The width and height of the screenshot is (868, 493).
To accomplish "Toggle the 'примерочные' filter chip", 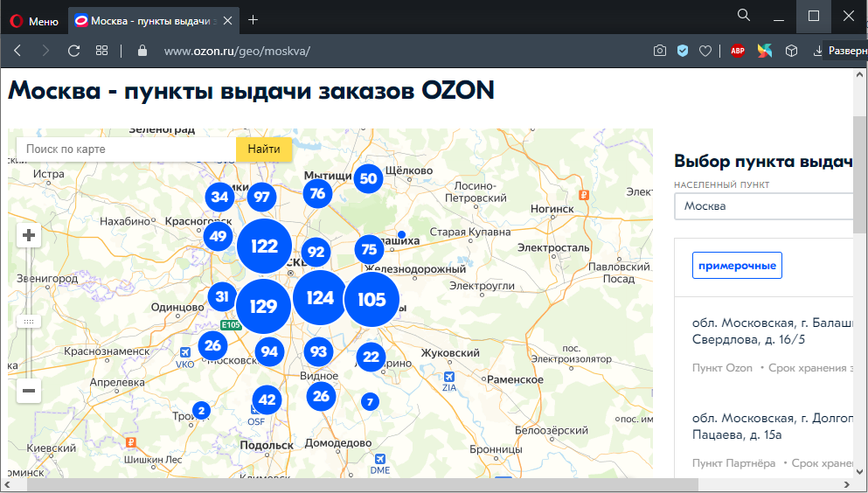I will 737,265.
